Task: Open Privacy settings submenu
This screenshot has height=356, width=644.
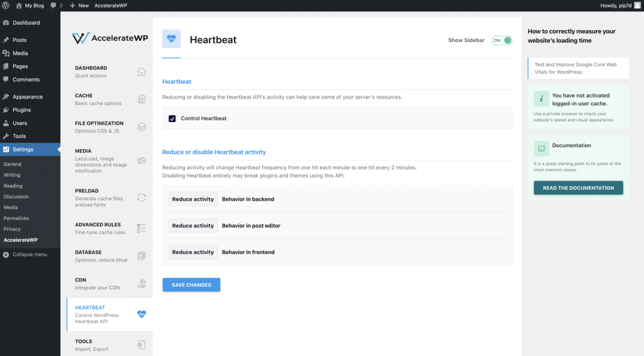Action: [x=12, y=229]
